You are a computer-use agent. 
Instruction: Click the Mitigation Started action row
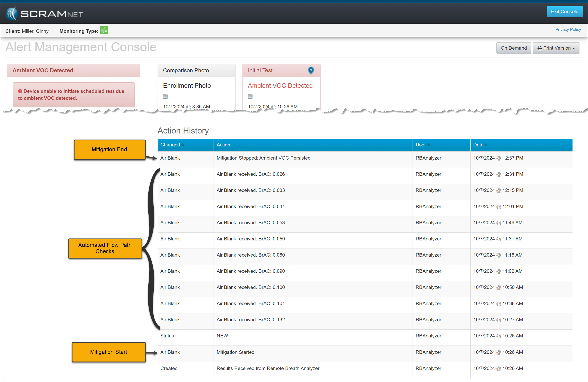point(235,352)
